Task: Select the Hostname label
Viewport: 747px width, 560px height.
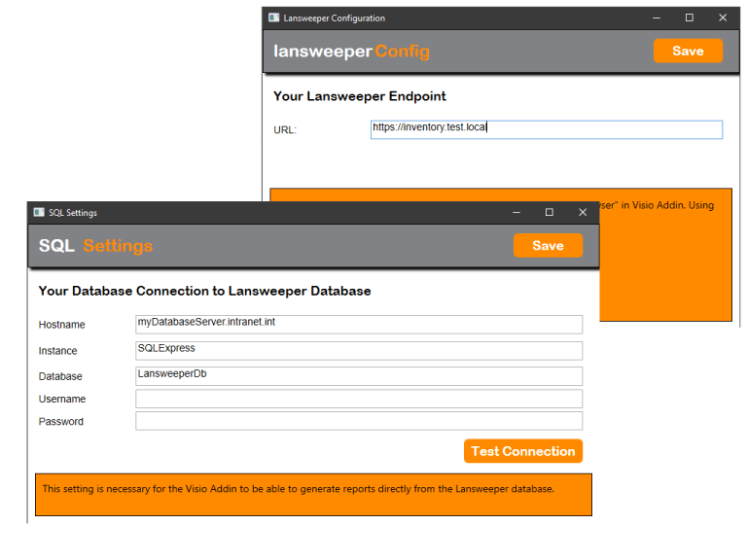Action: point(62,325)
